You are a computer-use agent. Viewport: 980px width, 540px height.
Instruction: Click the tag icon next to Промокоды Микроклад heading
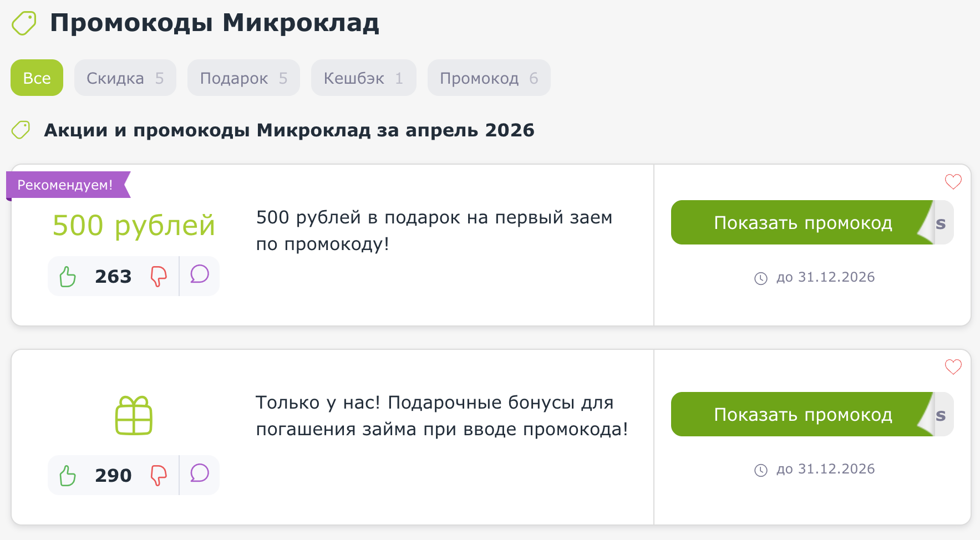23,23
